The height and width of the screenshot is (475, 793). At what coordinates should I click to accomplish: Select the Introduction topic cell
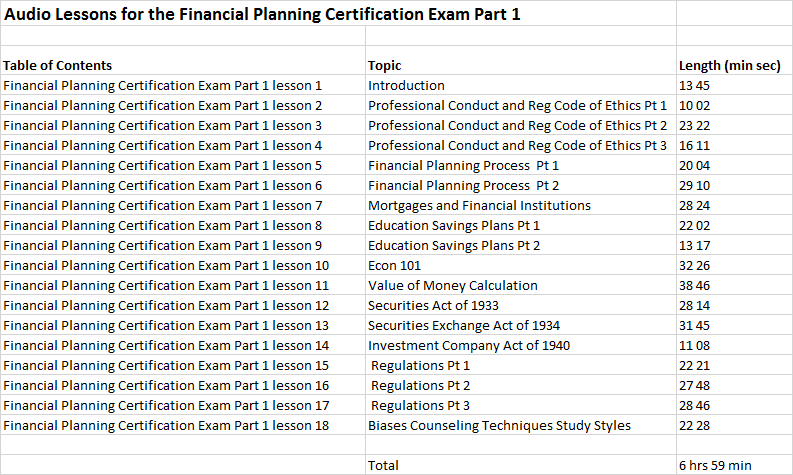(406, 85)
